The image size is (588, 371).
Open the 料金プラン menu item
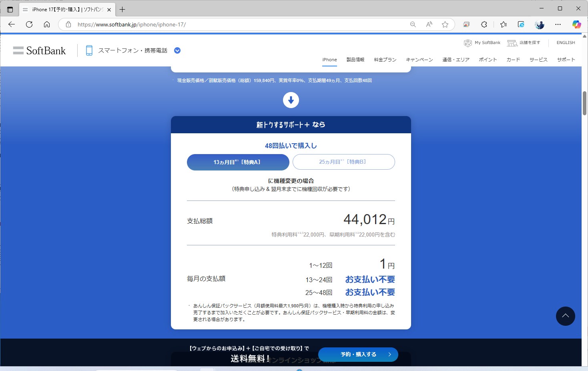pyautogui.click(x=384, y=59)
